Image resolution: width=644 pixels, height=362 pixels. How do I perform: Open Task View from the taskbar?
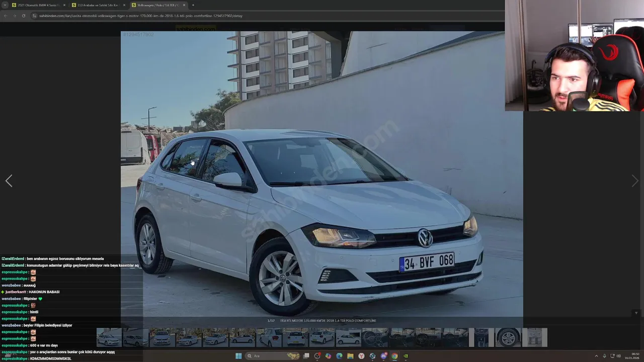click(x=306, y=356)
